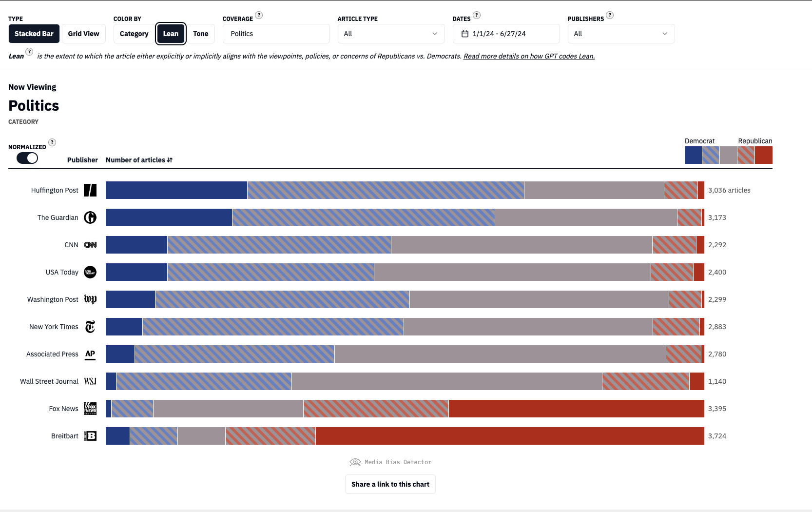Click Share a link to this chart

(x=390, y=484)
